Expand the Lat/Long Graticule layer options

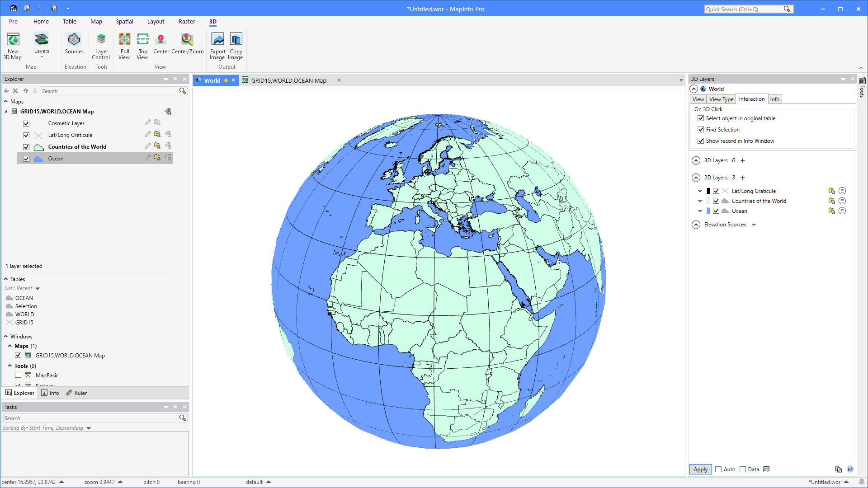click(x=700, y=191)
